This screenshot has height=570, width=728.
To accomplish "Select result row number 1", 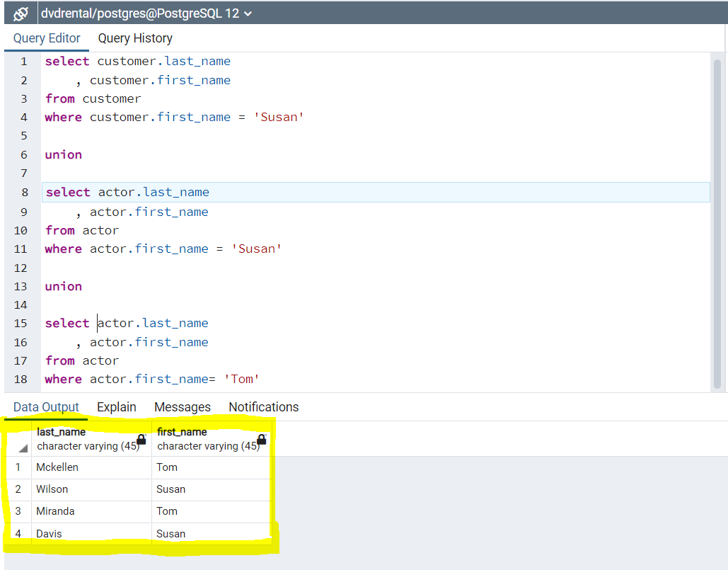I will tap(18, 467).
